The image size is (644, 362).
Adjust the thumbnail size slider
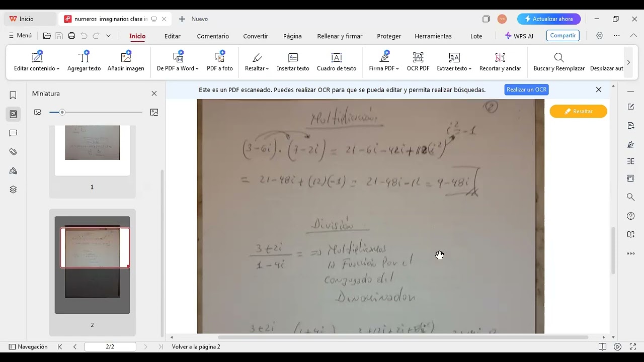click(x=62, y=112)
